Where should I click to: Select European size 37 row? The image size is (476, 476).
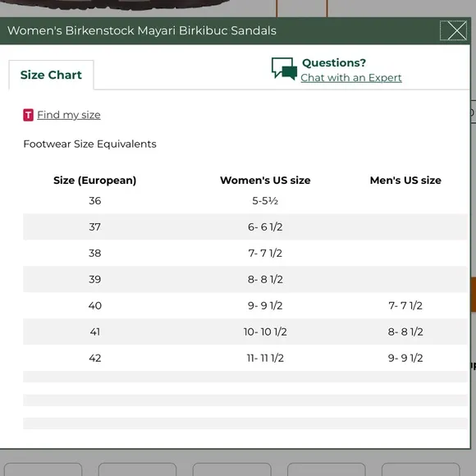click(245, 227)
